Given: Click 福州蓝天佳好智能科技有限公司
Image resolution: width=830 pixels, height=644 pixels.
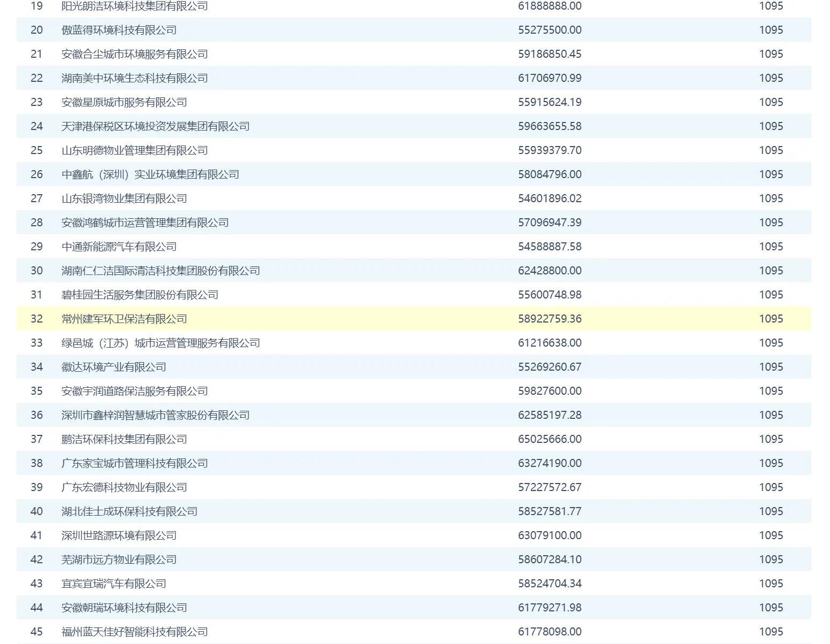Looking at the screenshot, I should (134, 632).
